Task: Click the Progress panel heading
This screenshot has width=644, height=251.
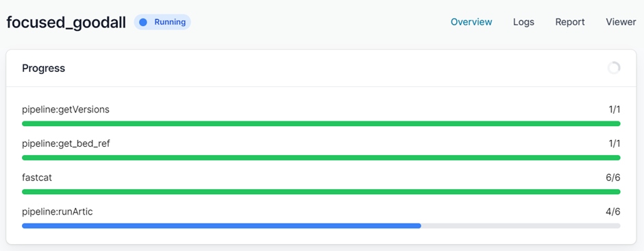Action: 44,68
